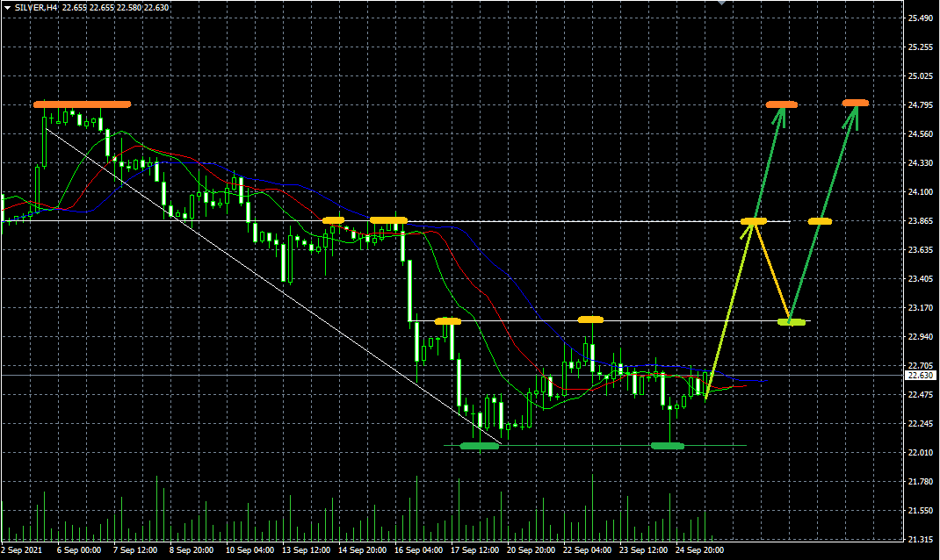
Task: Click the isolated yellow marker at far right
Action: click(x=820, y=221)
